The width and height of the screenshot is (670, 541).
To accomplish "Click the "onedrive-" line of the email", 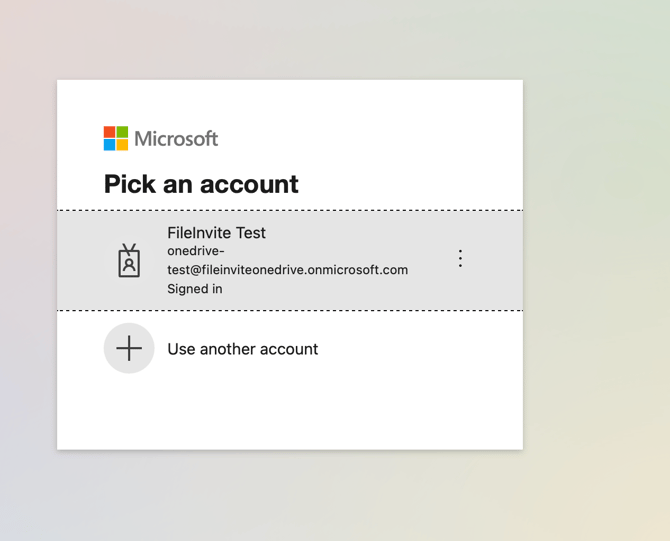I will point(196,251).
